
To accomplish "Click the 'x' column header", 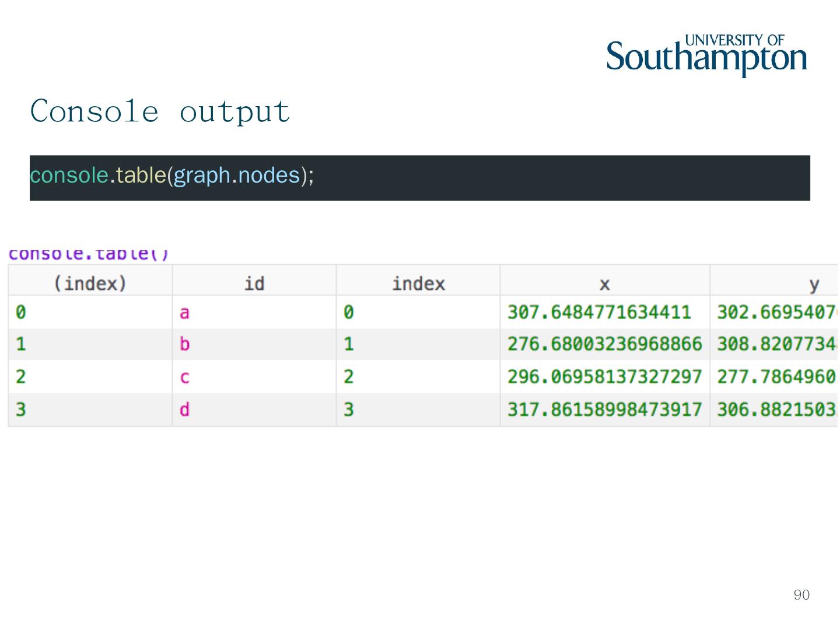I will (604, 283).
